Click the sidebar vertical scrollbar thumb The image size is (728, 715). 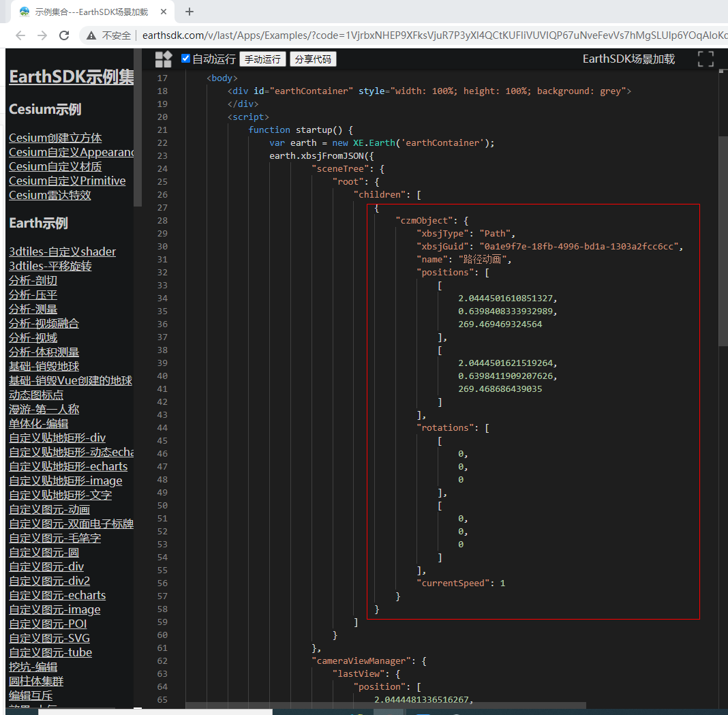pos(138,127)
